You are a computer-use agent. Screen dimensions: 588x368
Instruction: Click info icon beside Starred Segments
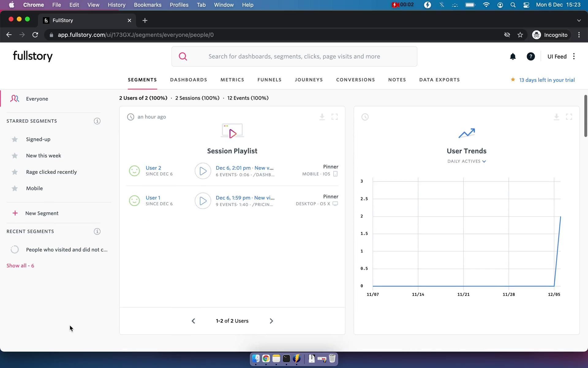[x=97, y=121]
